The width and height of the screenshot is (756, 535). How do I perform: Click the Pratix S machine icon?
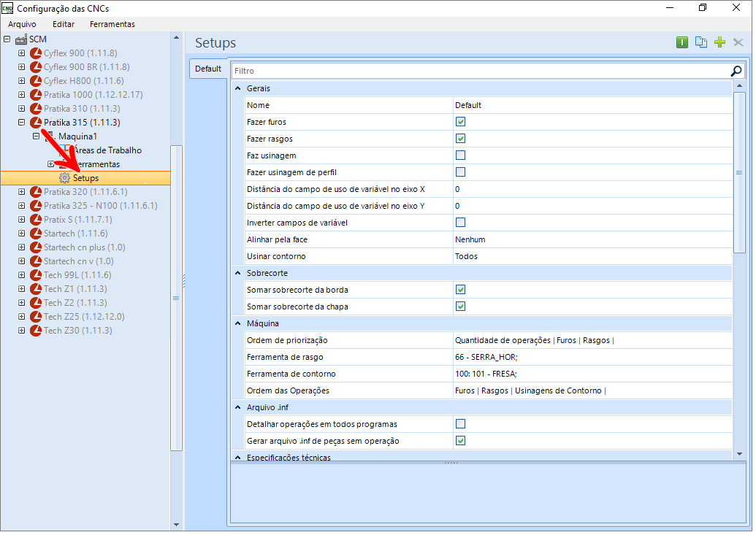36,220
